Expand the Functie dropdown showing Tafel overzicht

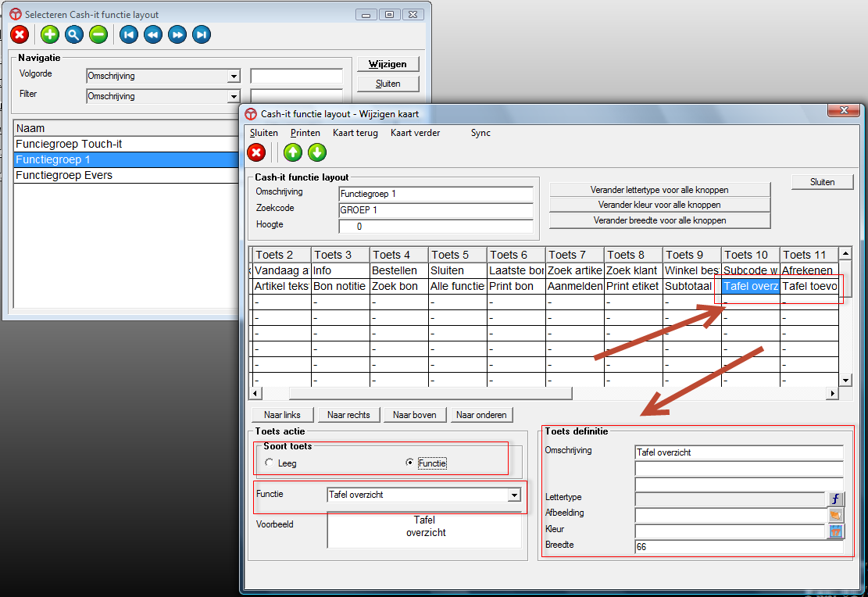[x=514, y=495]
